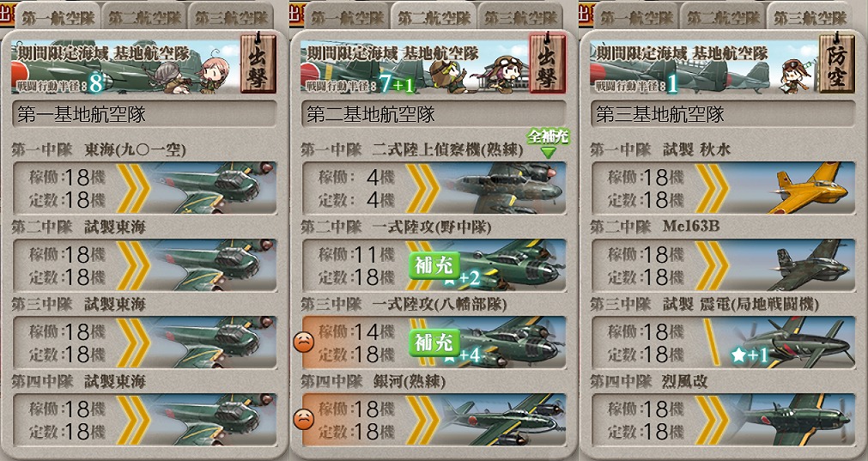Select the 試製 秋水 orange rocket plane slot
This screenshot has width=868, height=461.
723,188
